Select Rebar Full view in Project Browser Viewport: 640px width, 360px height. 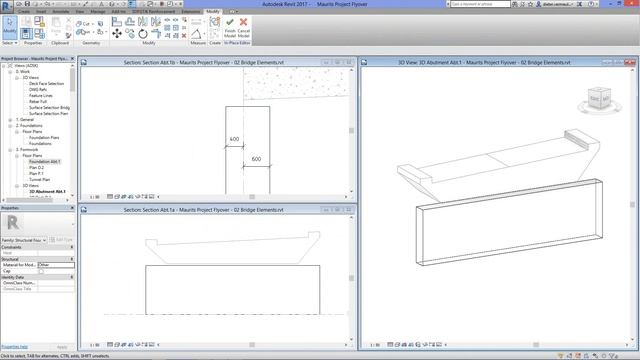click(x=38, y=102)
